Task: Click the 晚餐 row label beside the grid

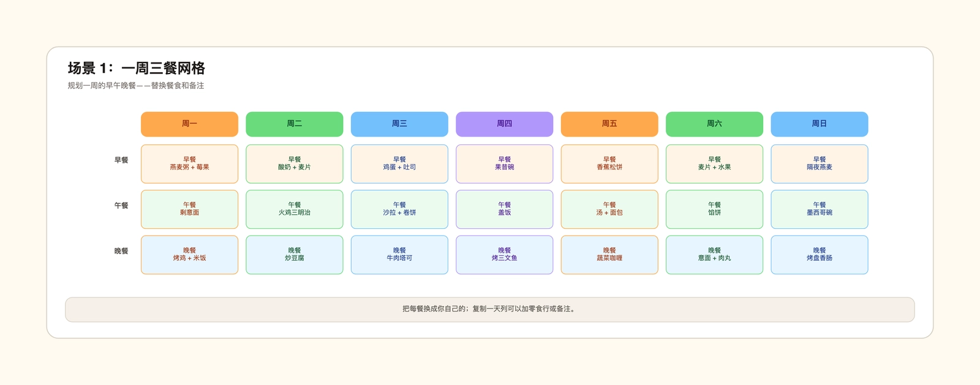Action: [121, 251]
